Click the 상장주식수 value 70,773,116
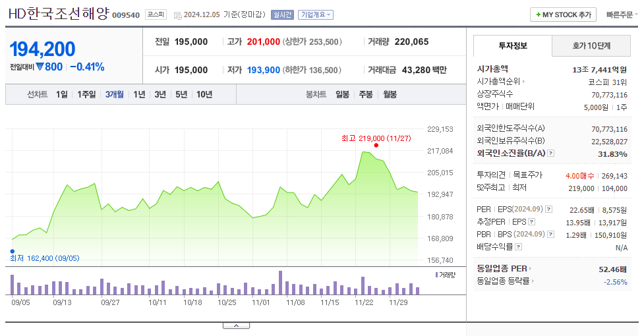The width and height of the screenshot is (644, 336). pyautogui.click(x=610, y=95)
